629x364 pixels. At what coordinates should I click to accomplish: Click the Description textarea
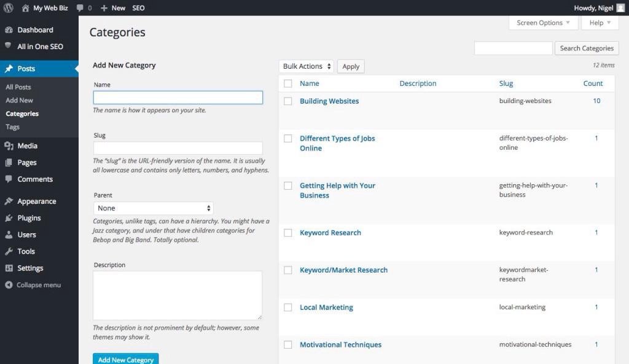point(178,295)
